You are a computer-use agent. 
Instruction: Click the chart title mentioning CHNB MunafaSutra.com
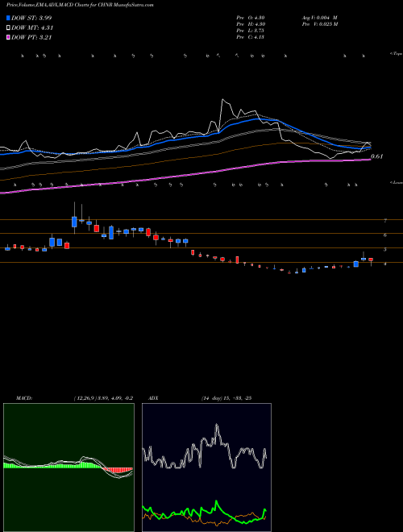(80, 6)
